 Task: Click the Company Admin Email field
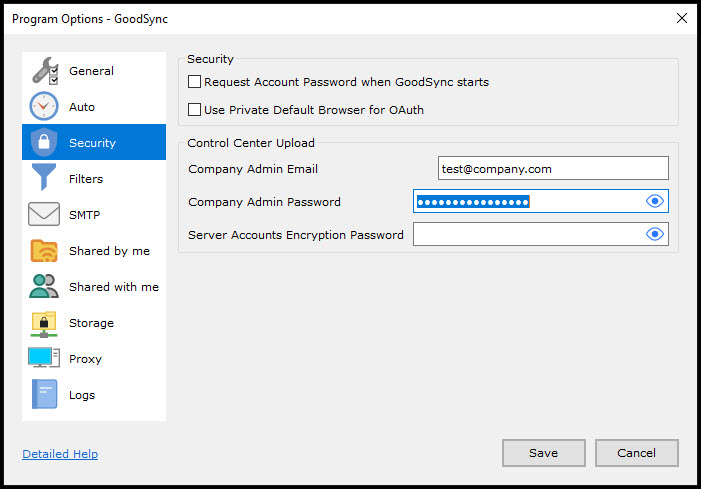point(552,169)
